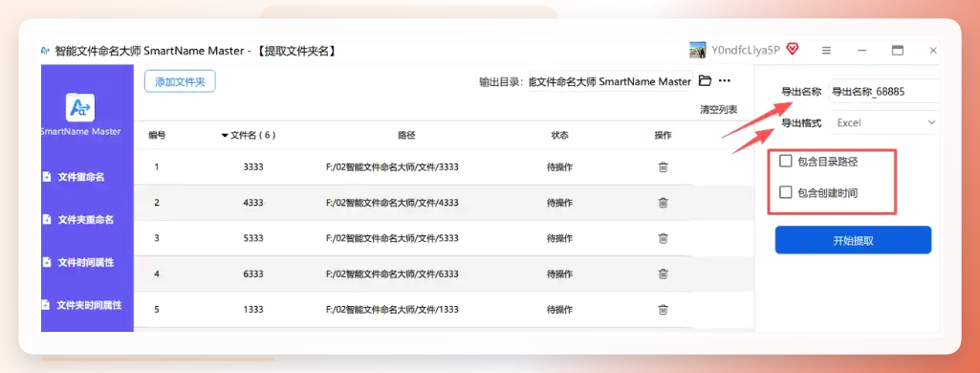Click path cell F:/02智能文件命名大师/文件/4333
The width and height of the screenshot is (980, 373).
click(x=393, y=203)
